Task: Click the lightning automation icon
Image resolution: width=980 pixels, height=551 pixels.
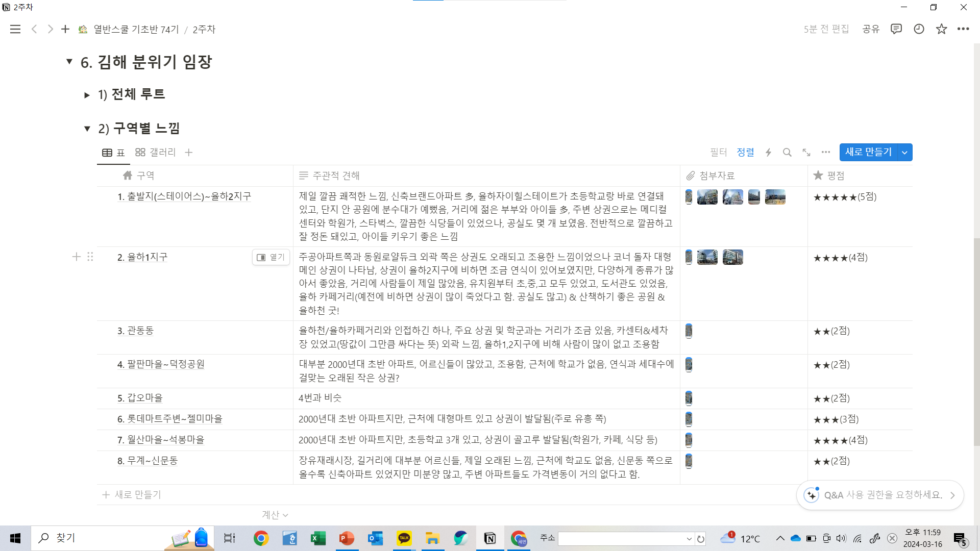Action: point(768,153)
